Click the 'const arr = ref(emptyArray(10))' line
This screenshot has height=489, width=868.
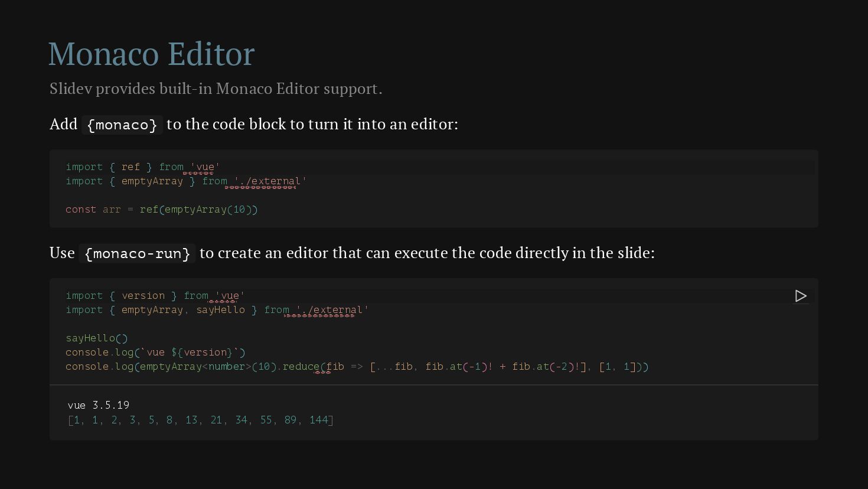(162, 210)
